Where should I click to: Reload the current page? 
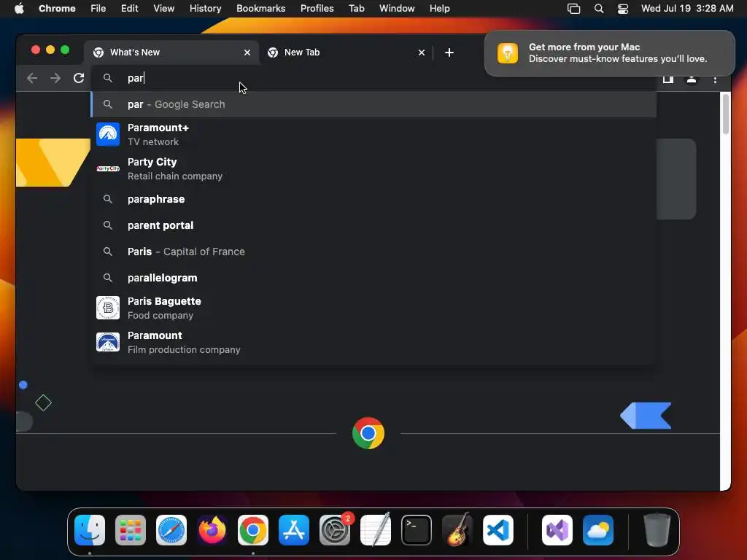tap(79, 78)
